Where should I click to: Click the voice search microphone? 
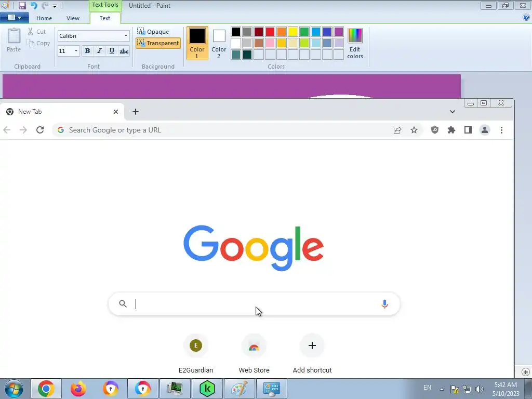(384, 304)
